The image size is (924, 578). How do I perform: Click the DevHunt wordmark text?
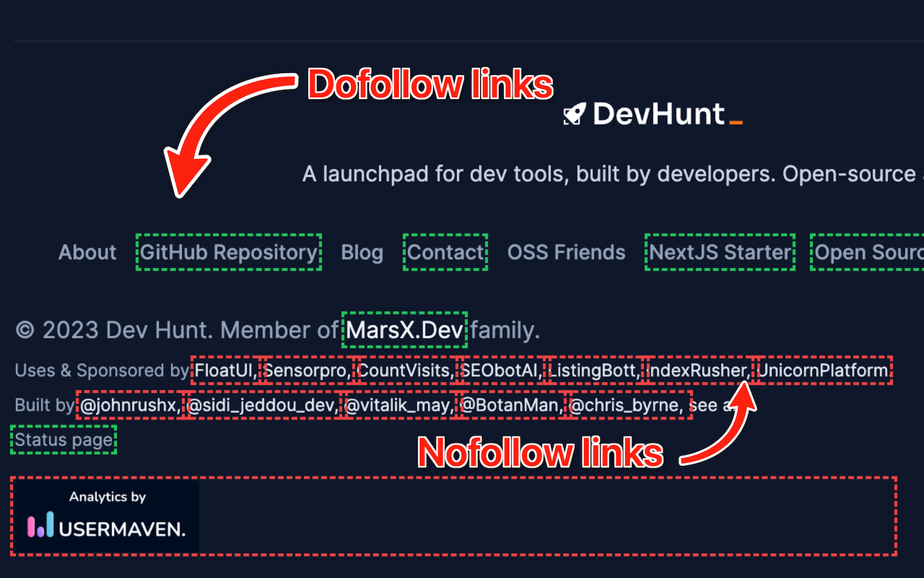[x=658, y=114]
